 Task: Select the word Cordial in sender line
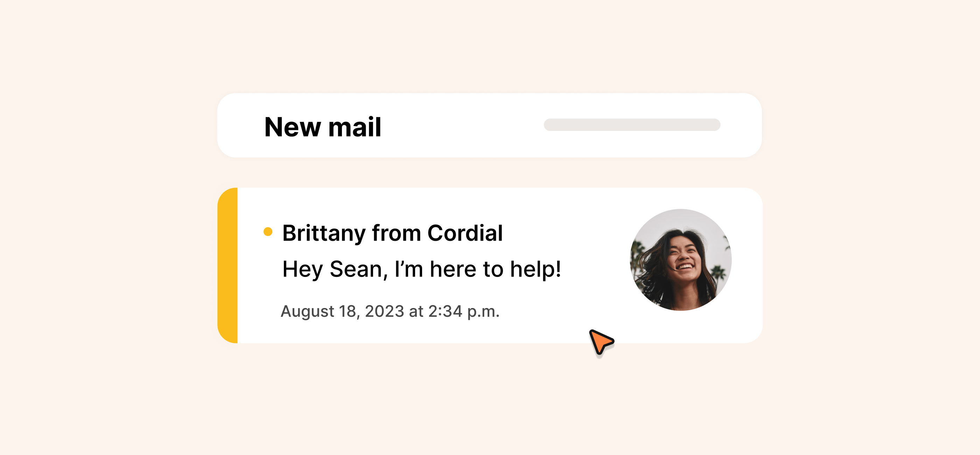coord(465,233)
